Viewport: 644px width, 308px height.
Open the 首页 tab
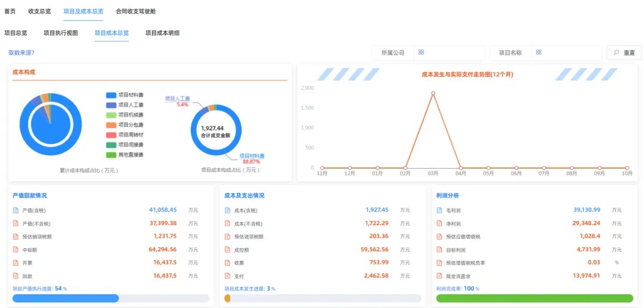point(10,11)
